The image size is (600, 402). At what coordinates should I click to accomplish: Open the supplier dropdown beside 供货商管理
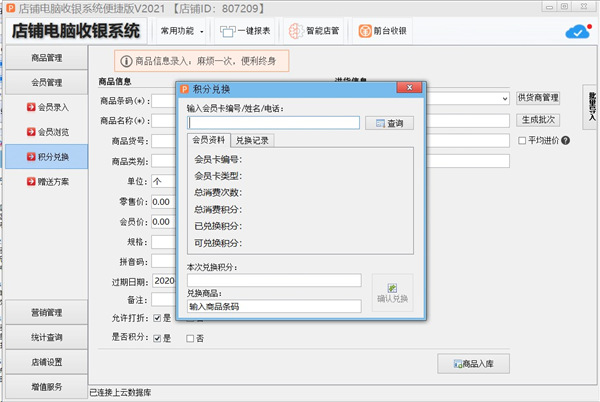tap(505, 98)
